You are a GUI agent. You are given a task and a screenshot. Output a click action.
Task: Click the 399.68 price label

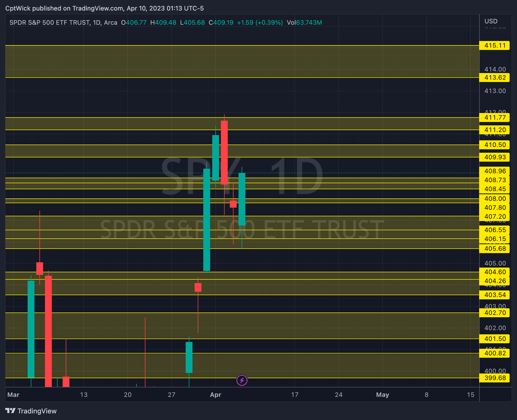[x=494, y=378]
